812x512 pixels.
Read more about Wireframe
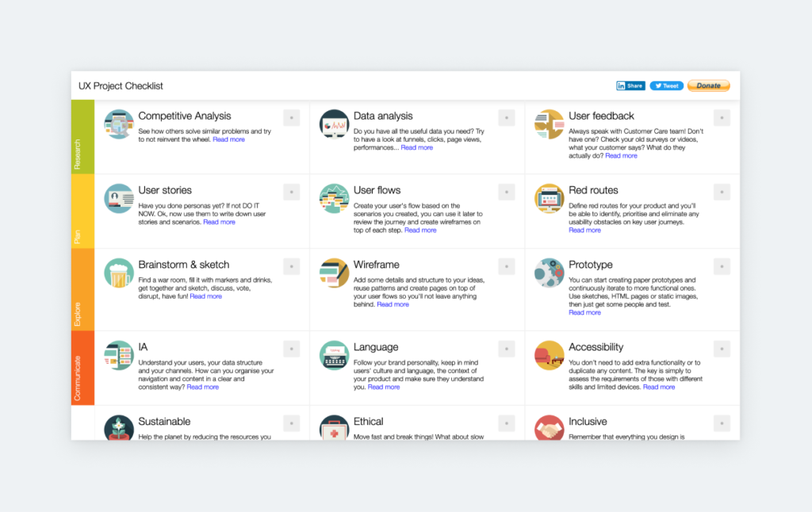[393, 305]
